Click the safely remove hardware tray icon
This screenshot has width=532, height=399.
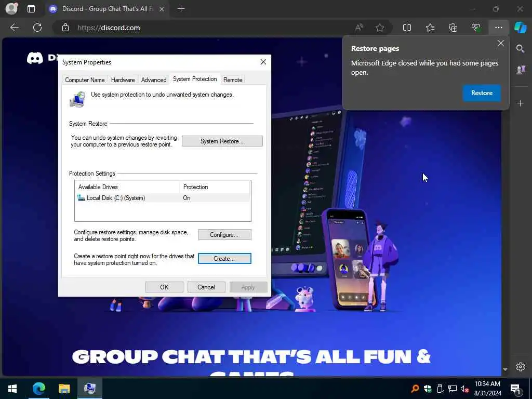(440, 389)
